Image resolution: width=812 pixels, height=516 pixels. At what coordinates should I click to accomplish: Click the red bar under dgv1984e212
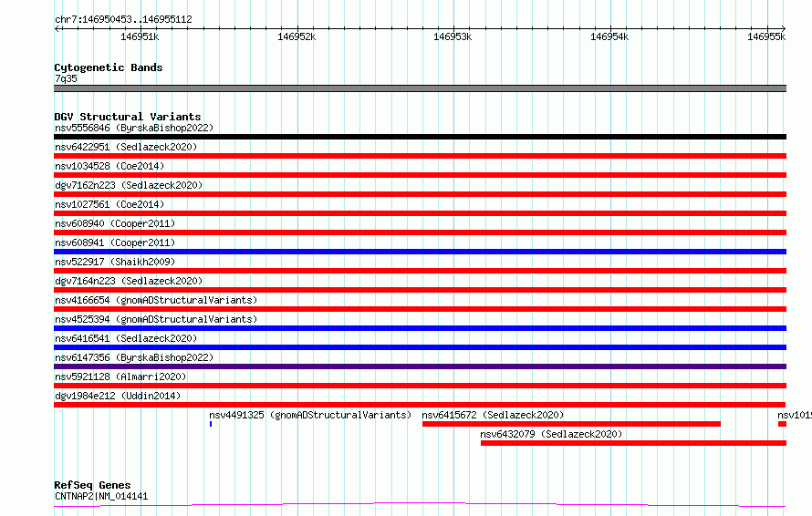tap(420, 405)
